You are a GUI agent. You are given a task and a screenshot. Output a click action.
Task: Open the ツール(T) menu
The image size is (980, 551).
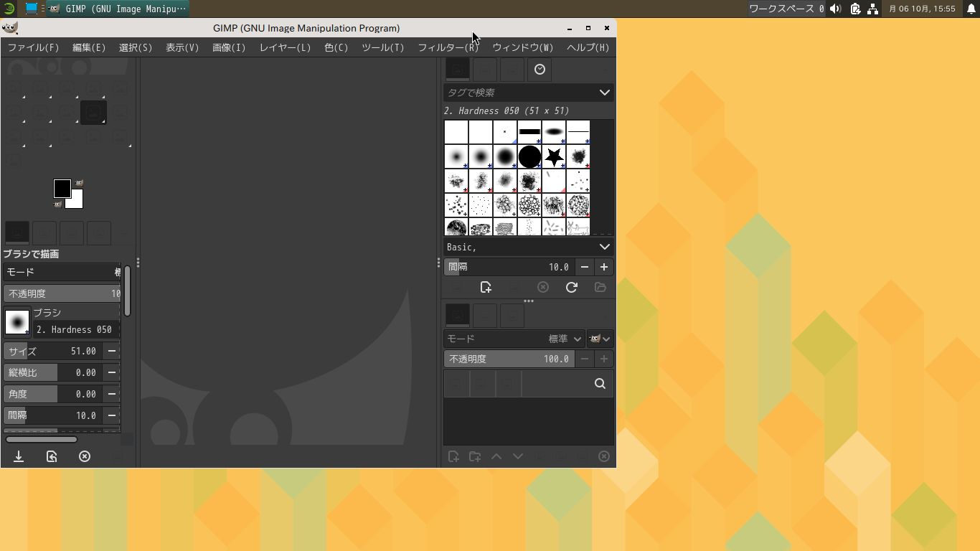click(383, 47)
